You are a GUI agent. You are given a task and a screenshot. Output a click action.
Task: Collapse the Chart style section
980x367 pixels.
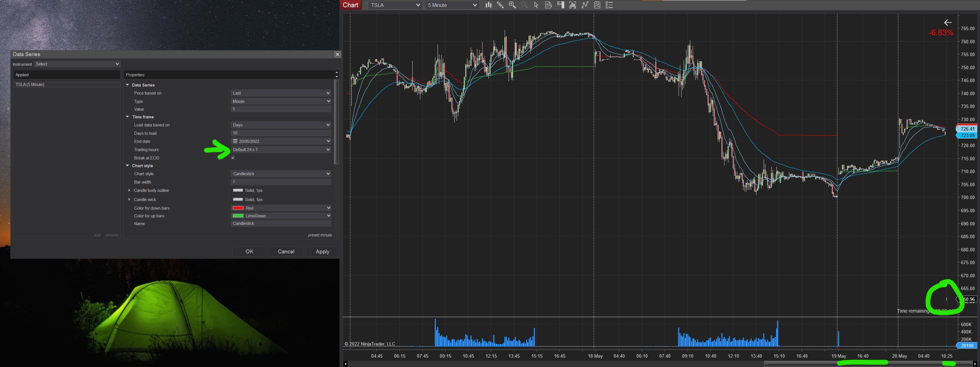click(x=128, y=166)
